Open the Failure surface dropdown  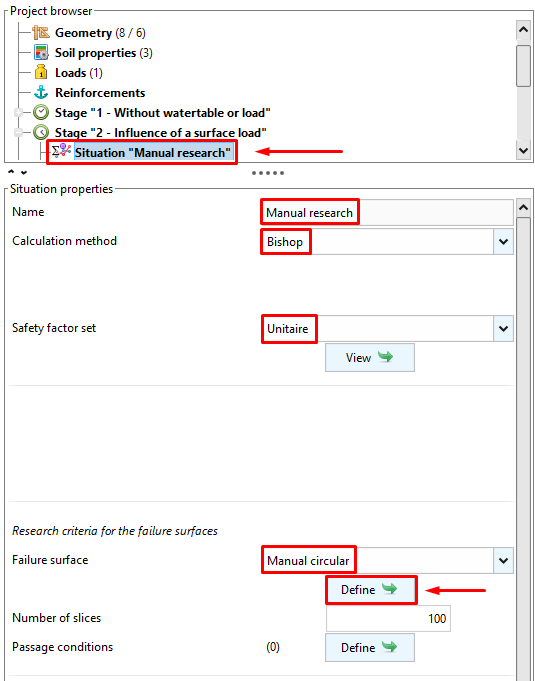click(x=503, y=560)
